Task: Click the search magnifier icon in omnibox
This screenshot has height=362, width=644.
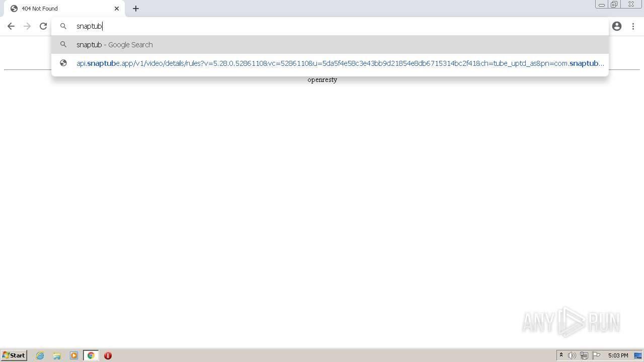Action: 63,26
